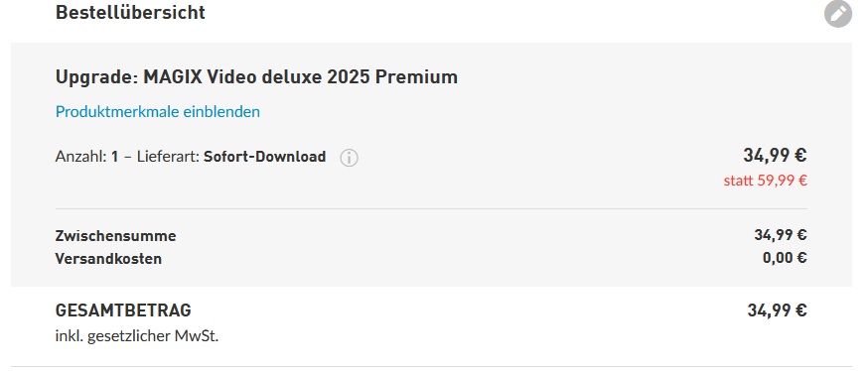Click the Anzahl: 1 quantity text
This screenshot has width=868, height=371.
pos(87,157)
